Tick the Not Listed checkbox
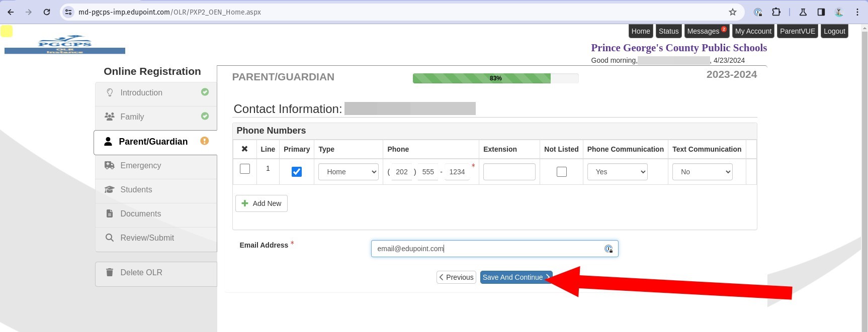868x332 pixels. [561, 172]
